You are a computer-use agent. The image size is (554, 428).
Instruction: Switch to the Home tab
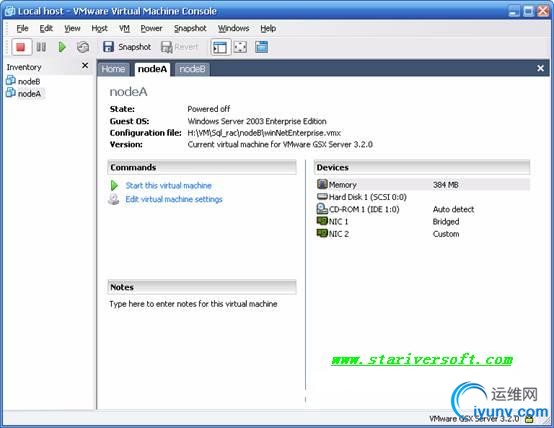113,69
